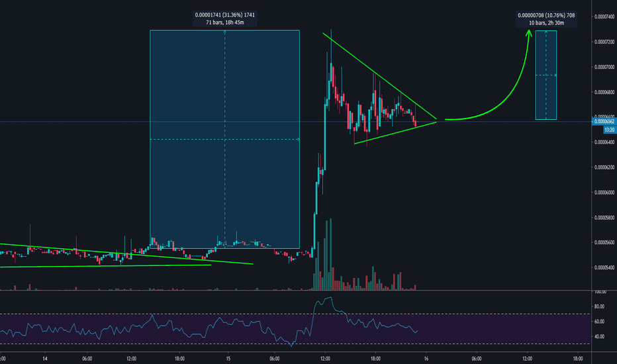Click the 0.00007000 price axis label
The image size is (617, 364).
click(604, 67)
